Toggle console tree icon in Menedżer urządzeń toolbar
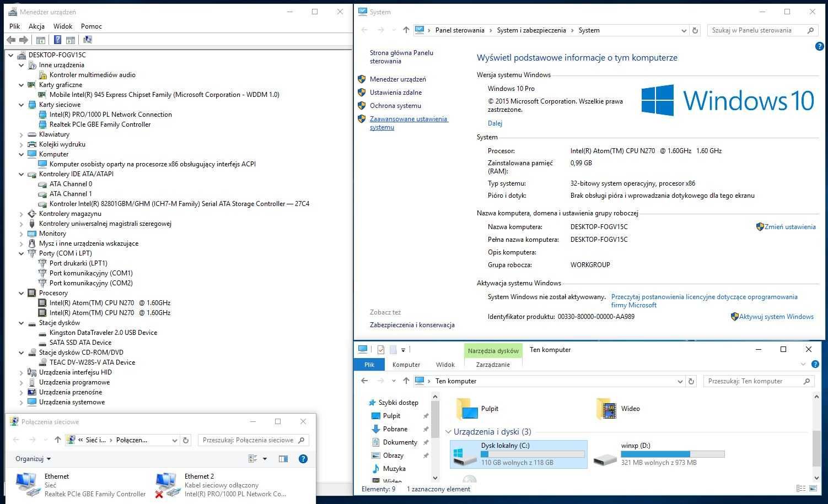Screen dimensions: 828x504 tap(40, 40)
